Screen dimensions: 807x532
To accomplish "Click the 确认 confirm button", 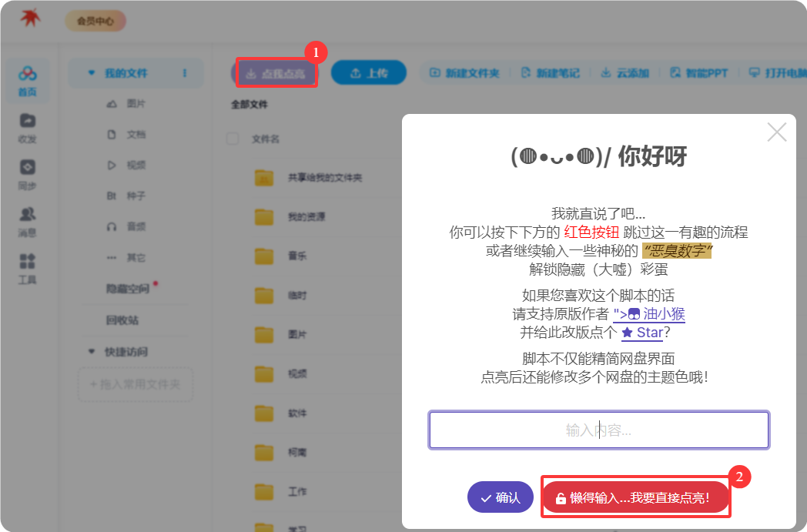I will (x=500, y=497).
